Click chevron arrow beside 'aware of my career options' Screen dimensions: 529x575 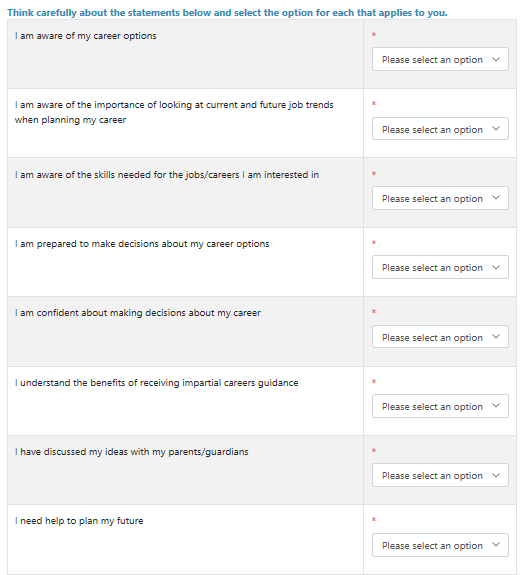[x=496, y=59]
